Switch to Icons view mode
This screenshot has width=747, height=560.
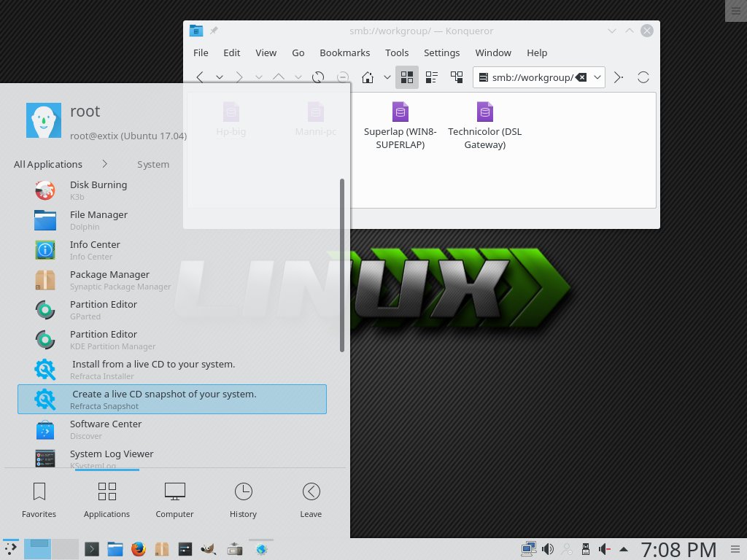407,77
